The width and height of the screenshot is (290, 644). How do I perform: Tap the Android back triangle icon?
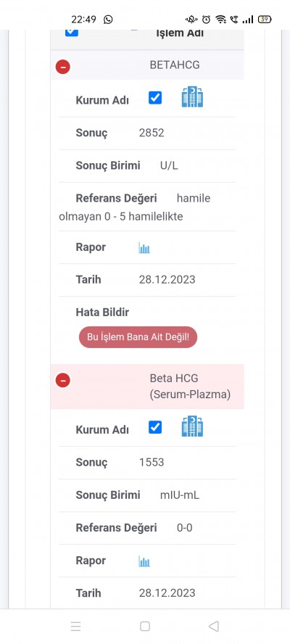pyautogui.click(x=214, y=627)
